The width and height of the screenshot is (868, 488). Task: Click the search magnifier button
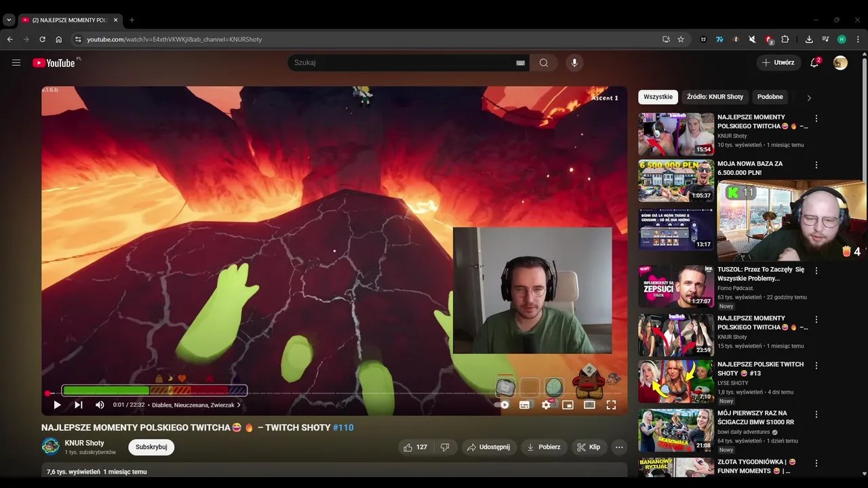tap(544, 62)
